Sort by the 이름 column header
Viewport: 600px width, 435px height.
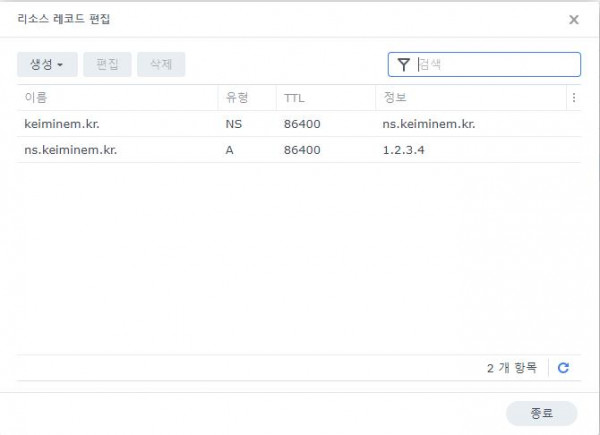click(x=36, y=98)
